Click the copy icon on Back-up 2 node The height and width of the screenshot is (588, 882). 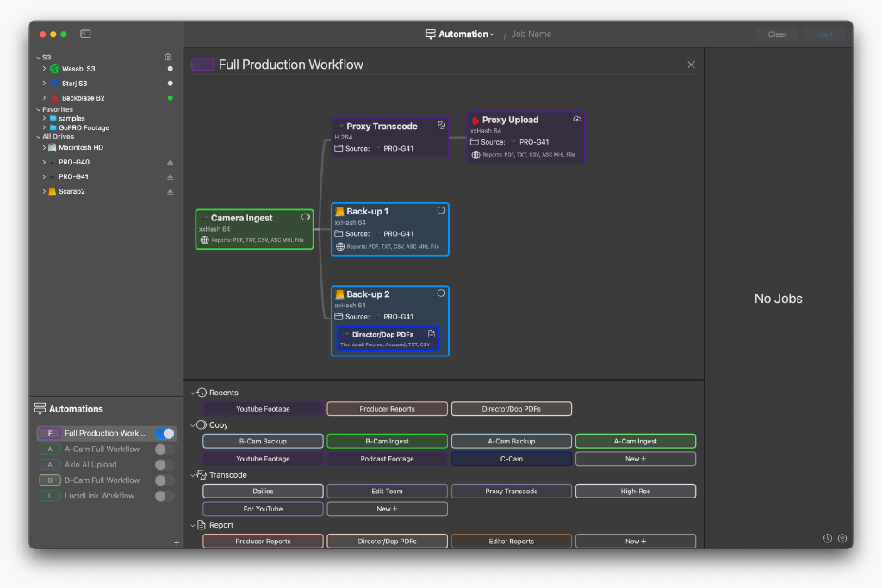tap(441, 293)
